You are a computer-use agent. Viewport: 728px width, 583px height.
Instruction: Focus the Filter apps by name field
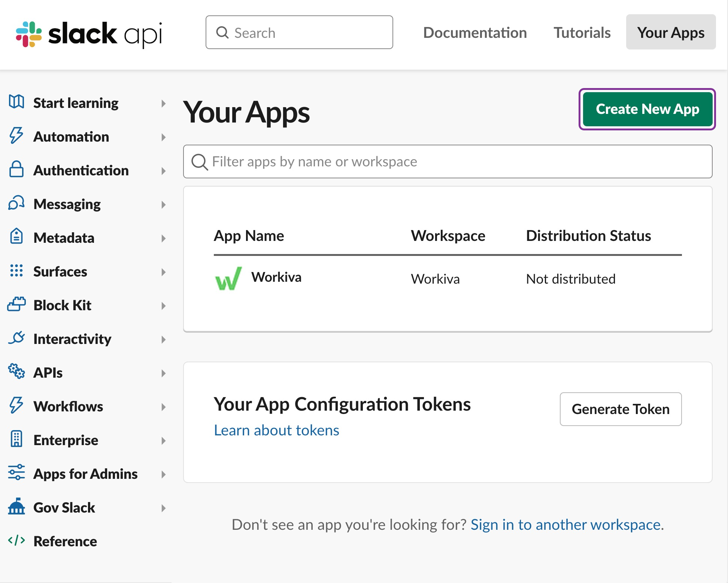coord(448,161)
